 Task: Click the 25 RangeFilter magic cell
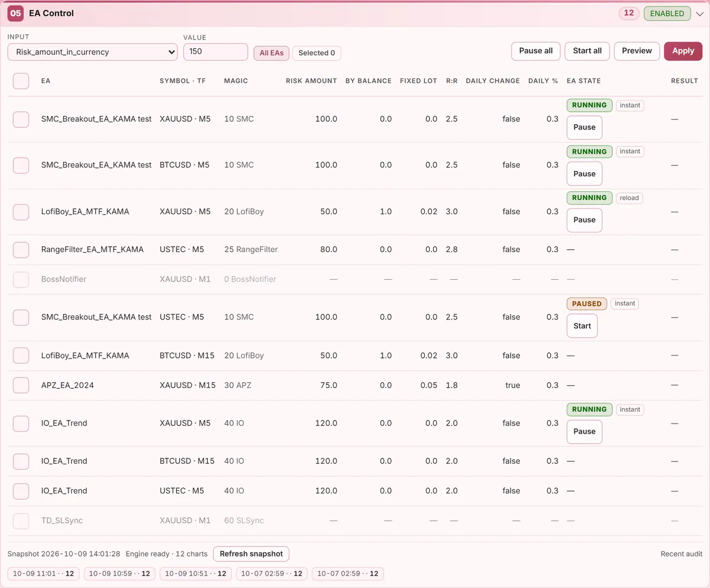click(x=251, y=250)
